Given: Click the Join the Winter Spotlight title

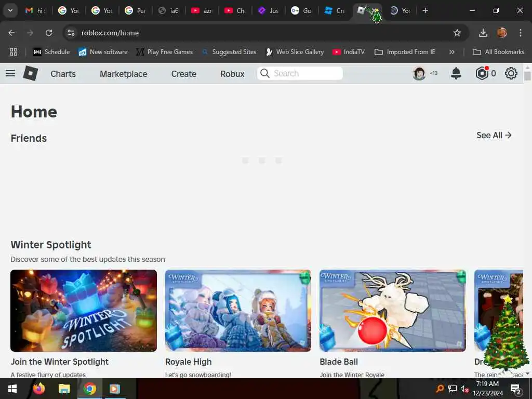Looking at the screenshot, I should tap(59, 362).
